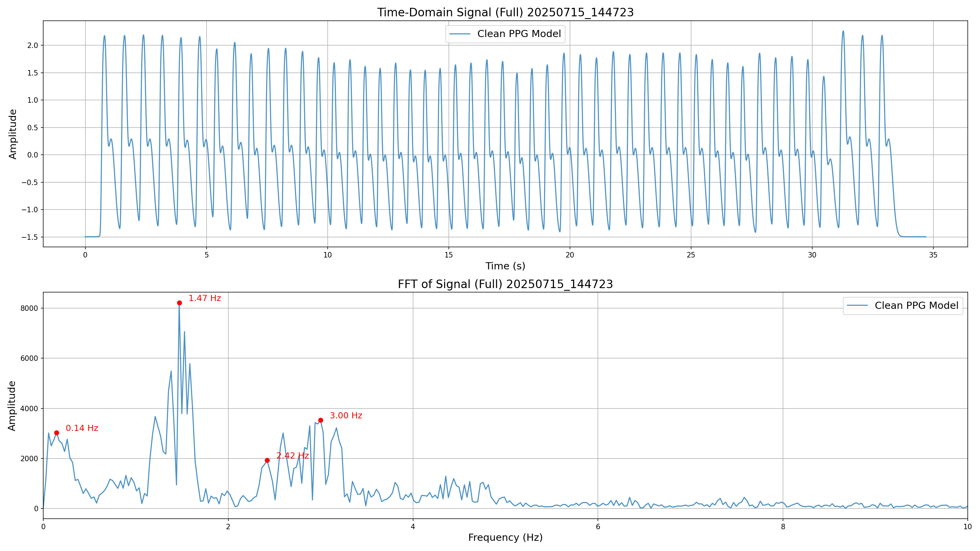The image size is (980, 551).
Task: Click the Frequency (Hz) axis label
Action: click(x=505, y=537)
